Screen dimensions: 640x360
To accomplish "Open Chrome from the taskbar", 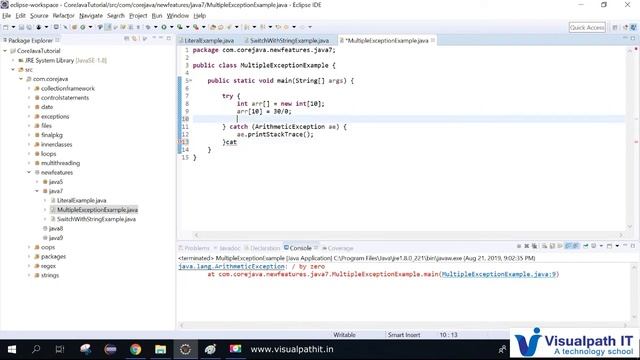I will (136, 349).
